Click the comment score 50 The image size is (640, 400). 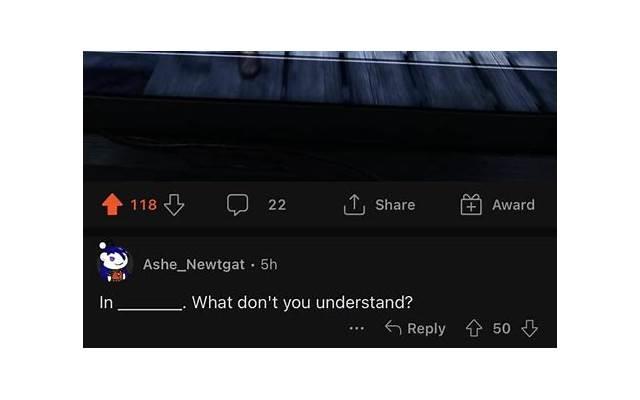(x=502, y=328)
